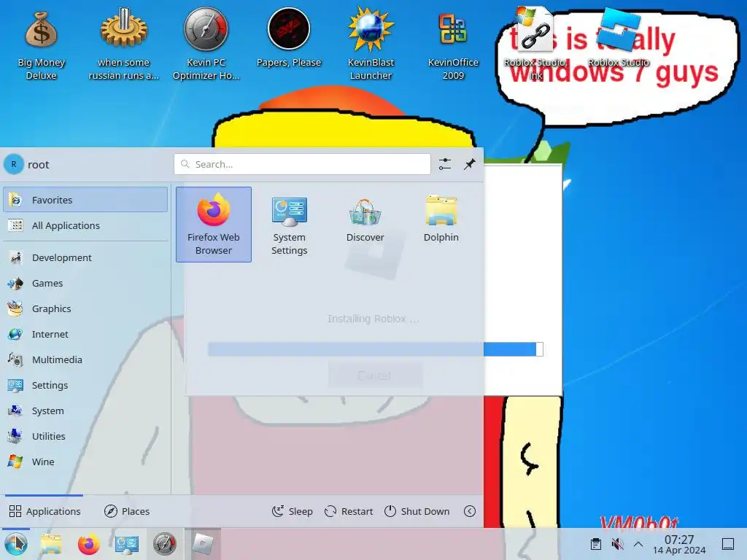Image resolution: width=747 pixels, height=560 pixels.
Task: Click the root user avatar
Action: pyautogui.click(x=14, y=164)
